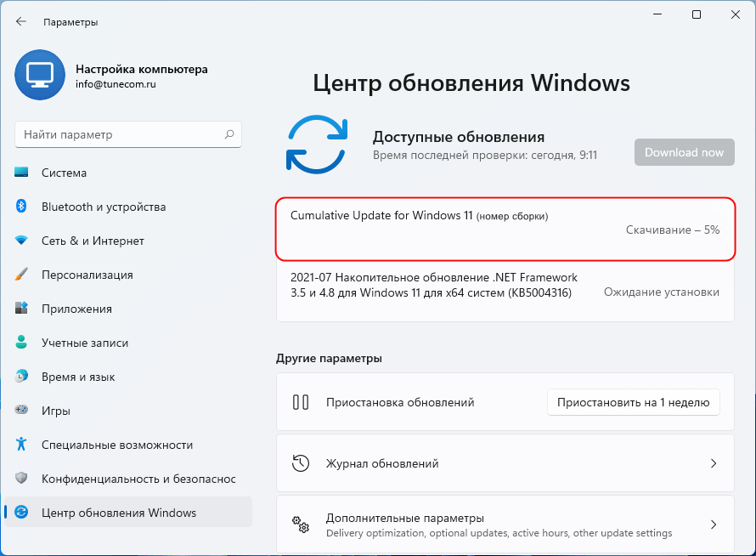Open Журнал обновлений row
The image size is (756, 556).
coord(505,463)
